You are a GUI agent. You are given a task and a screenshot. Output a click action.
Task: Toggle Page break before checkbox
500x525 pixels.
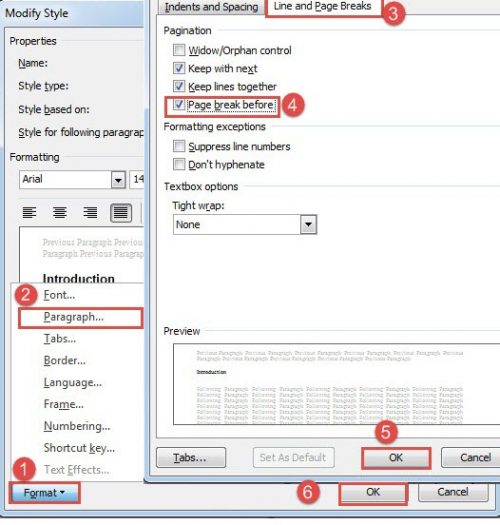pos(179,104)
